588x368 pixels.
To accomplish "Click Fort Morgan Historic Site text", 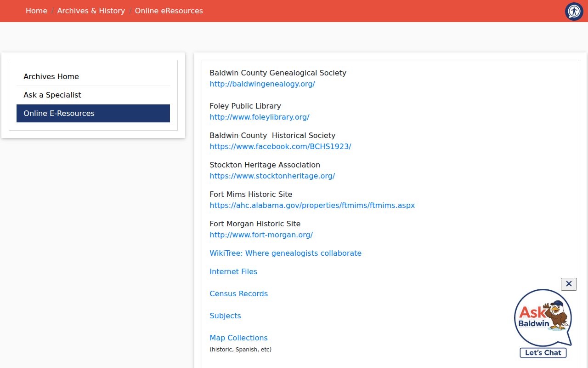I will click(x=255, y=224).
